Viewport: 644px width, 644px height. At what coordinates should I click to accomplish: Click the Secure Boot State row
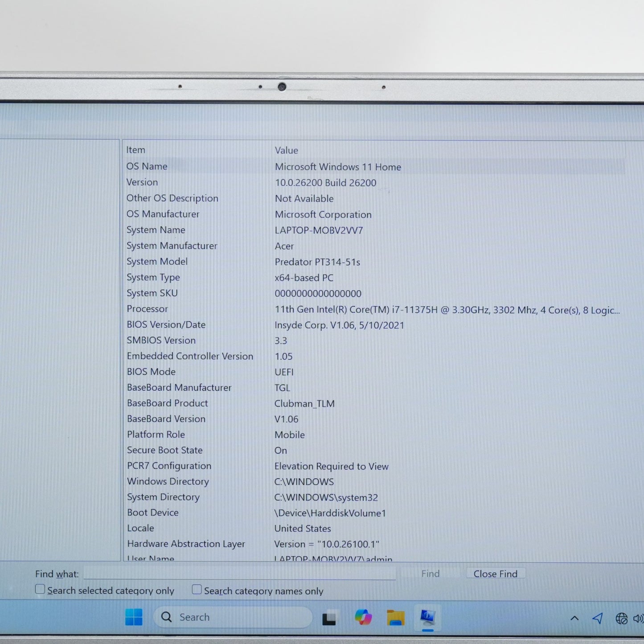pyautogui.click(x=374, y=450)
